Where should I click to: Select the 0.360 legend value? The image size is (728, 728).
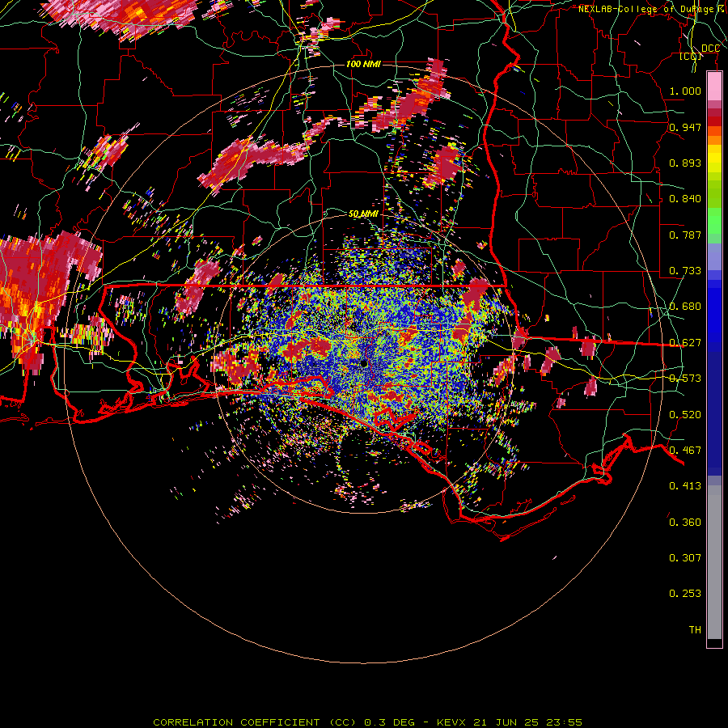pyautogui.click(x=685, y=523)
